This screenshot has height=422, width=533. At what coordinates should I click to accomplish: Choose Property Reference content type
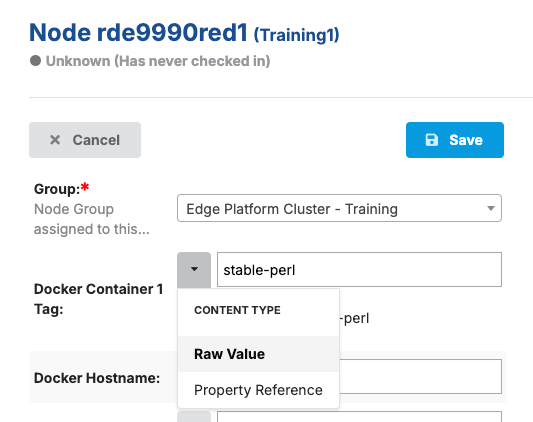258,390
